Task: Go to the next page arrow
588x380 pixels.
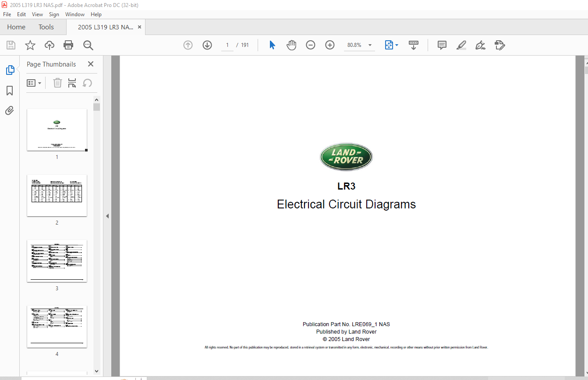Action: point(207,45)
